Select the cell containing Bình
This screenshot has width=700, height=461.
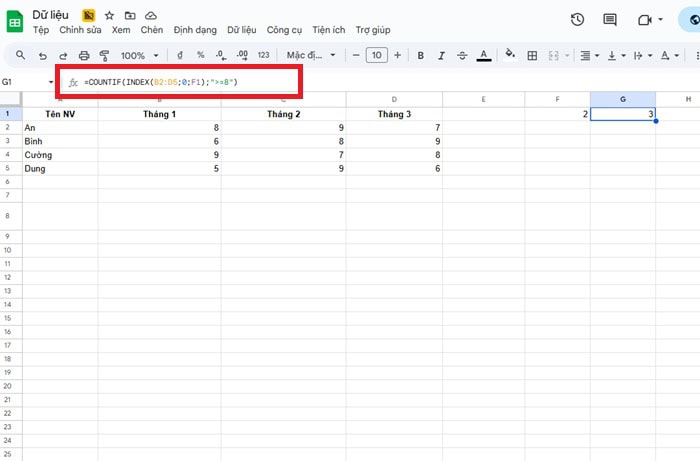60,141
